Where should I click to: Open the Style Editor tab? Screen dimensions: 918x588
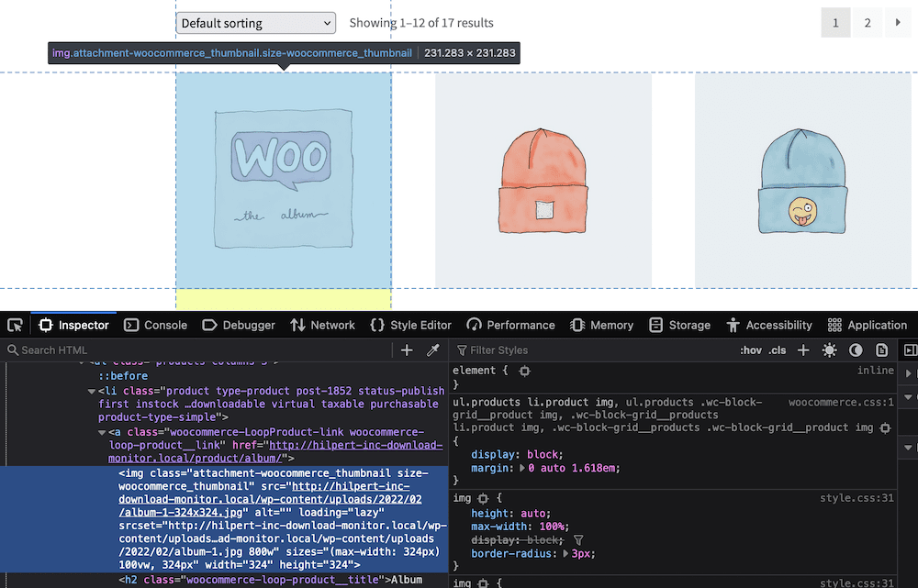[411, 326]
